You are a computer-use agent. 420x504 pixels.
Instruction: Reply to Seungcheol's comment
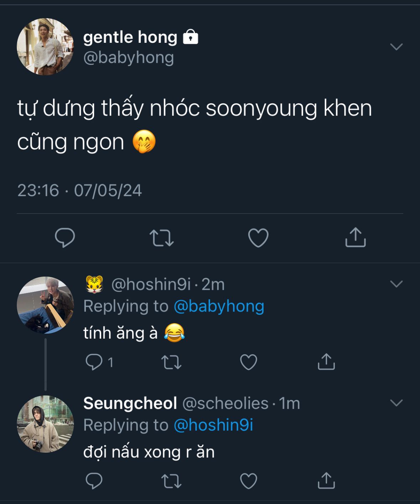[x=94, y=481]
